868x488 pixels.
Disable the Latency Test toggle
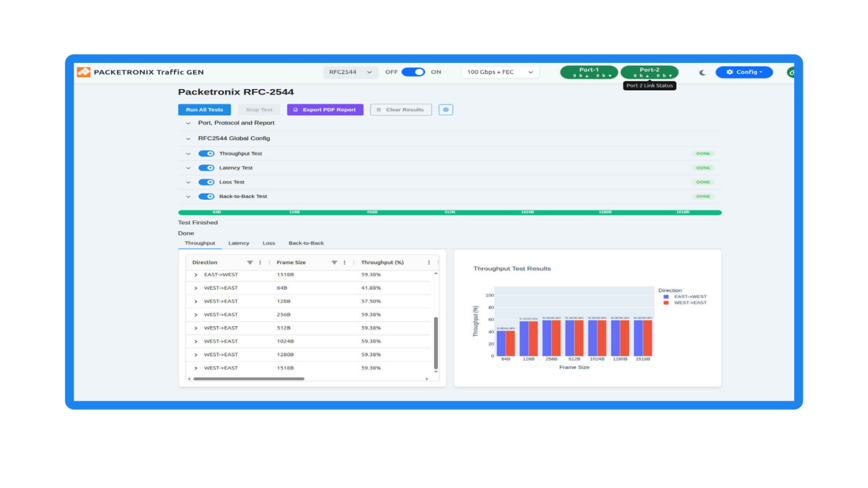point(207,168)
